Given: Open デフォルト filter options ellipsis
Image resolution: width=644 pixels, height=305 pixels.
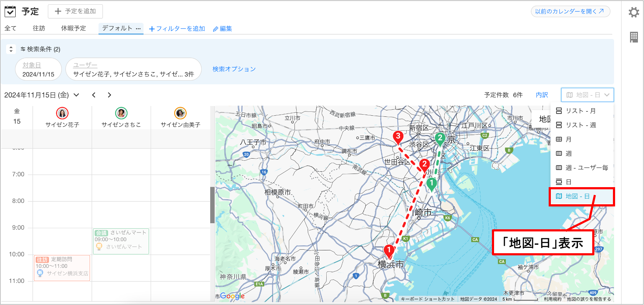Looking at the screenshot, I should click(x=139, y=28).
